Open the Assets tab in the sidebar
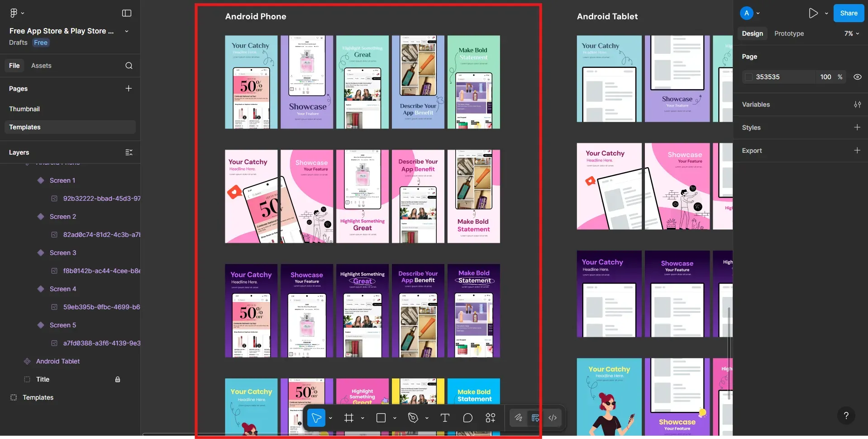The width and height of the screenshot is (868, 439). click(41, 66)
